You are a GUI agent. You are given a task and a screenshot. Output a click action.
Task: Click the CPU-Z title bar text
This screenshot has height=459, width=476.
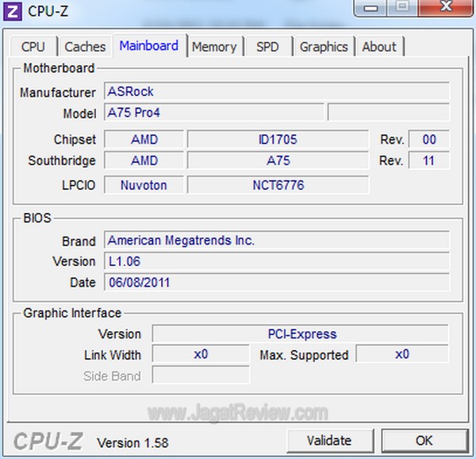[x=48, y=11]
